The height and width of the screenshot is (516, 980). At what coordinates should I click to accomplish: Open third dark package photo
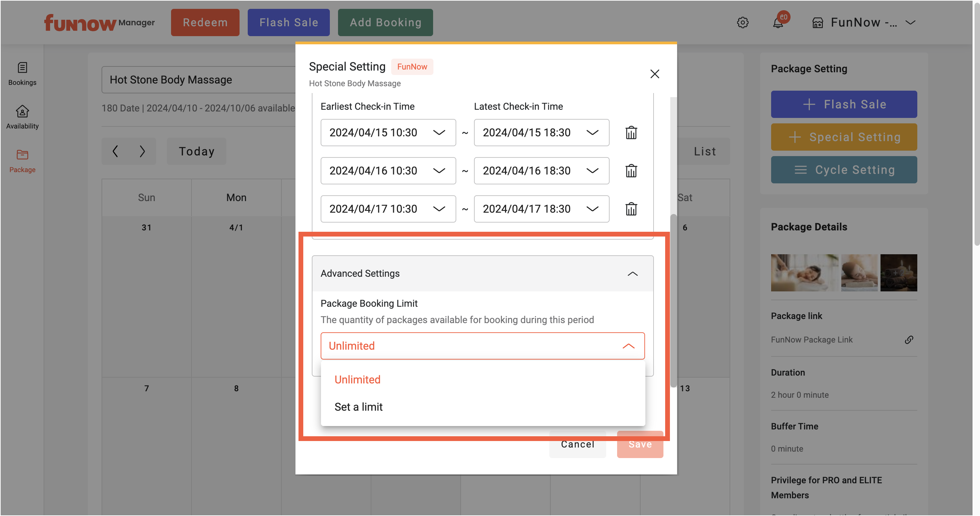point(899,272)
